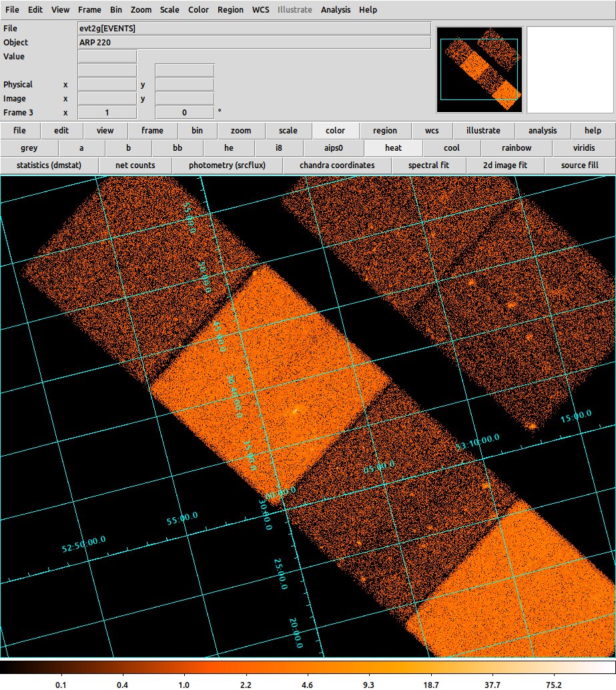Open the Zoom menu
The width and height of the screenshot is (616, 690).
(141, 10)
